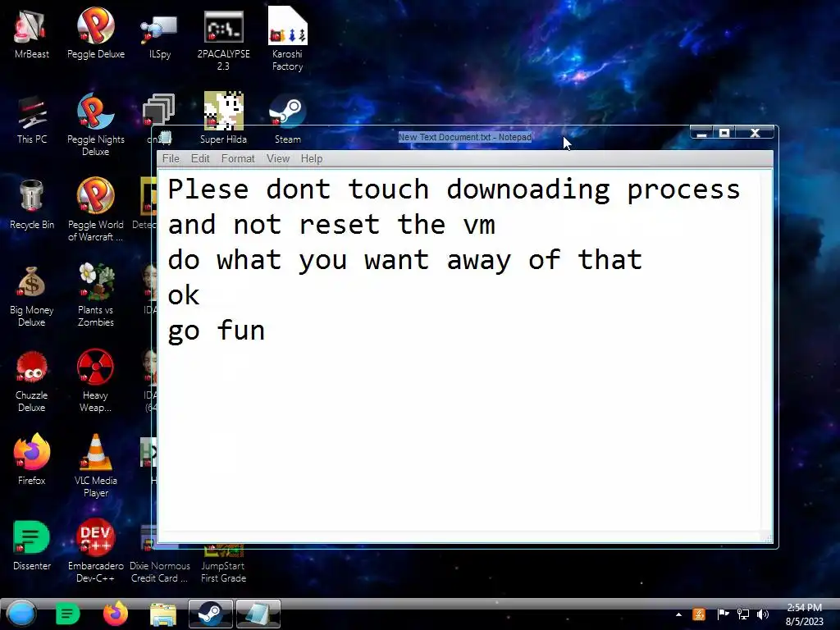Open Super Hilda desktop shortcut

click(x=223, y=118)
